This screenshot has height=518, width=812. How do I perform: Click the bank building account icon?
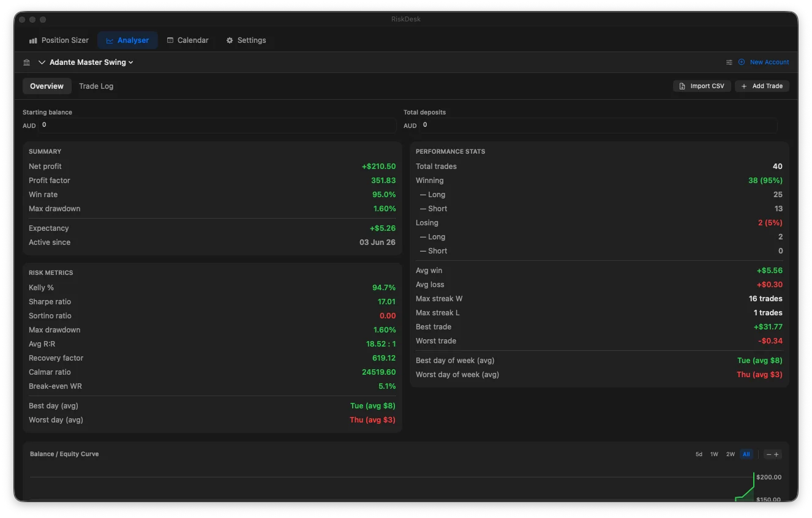27,62
